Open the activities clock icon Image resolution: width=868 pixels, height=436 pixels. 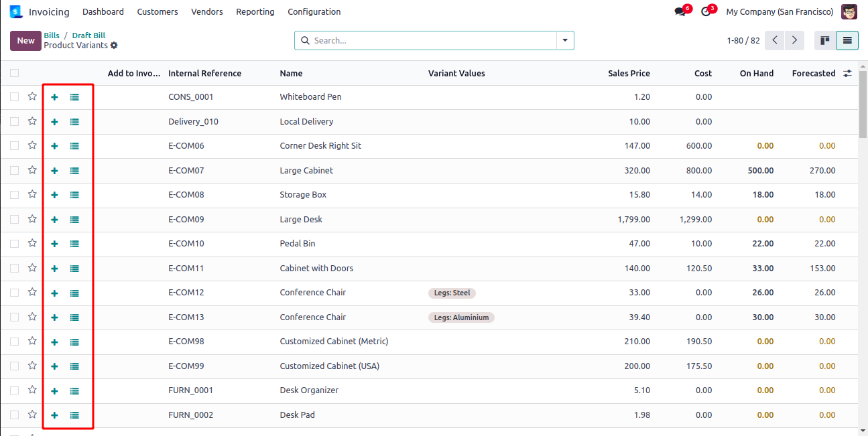[706, 12]
